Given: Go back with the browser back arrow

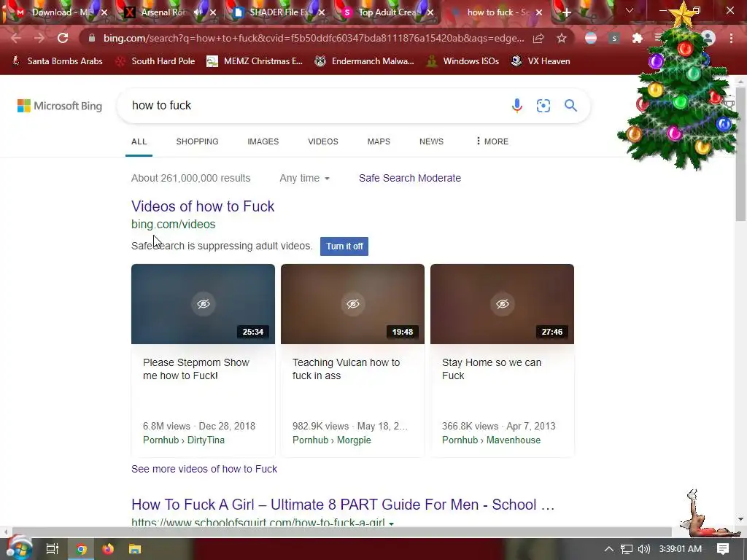Looking at the screenshot, I should [x=16, y=38].
